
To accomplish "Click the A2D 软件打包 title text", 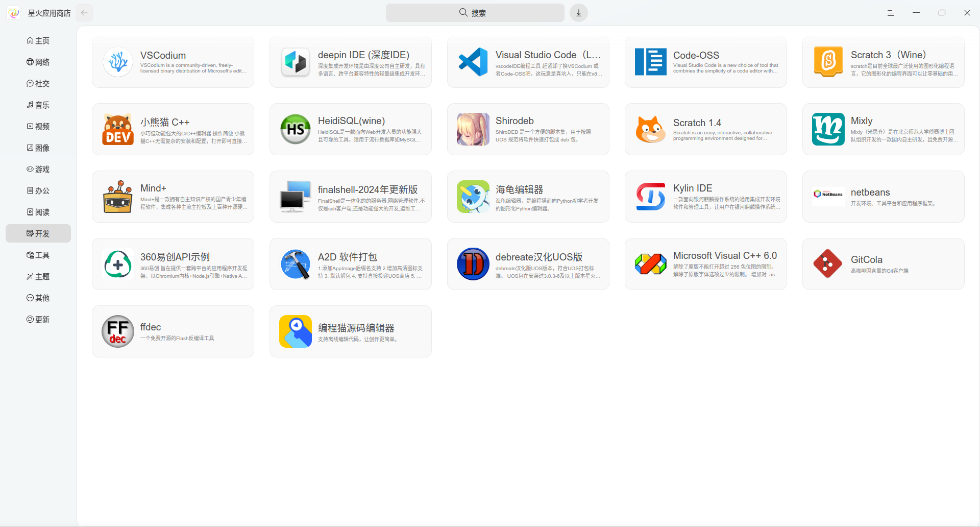I will coord(347,257).
